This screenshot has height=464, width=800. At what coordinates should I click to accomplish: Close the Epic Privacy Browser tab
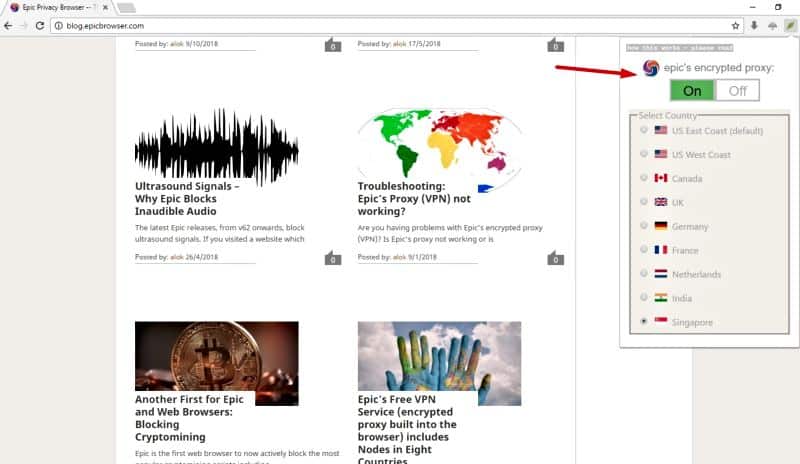tap(105, 8)
